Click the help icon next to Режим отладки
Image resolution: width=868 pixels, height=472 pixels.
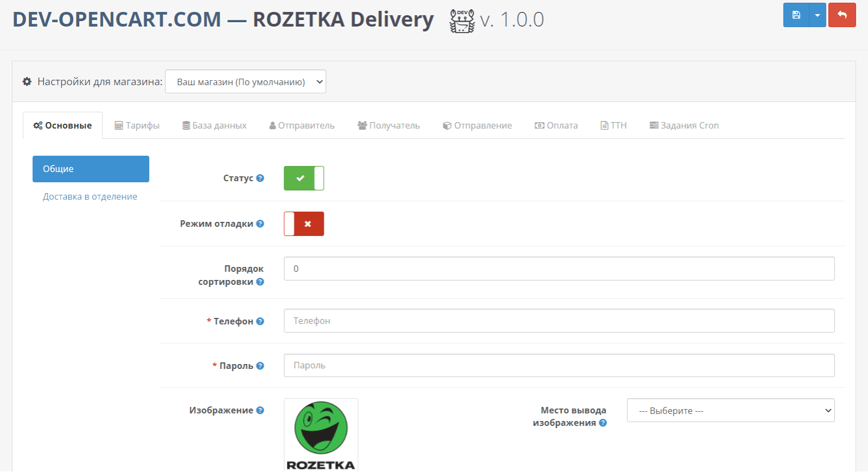[260, 224]
